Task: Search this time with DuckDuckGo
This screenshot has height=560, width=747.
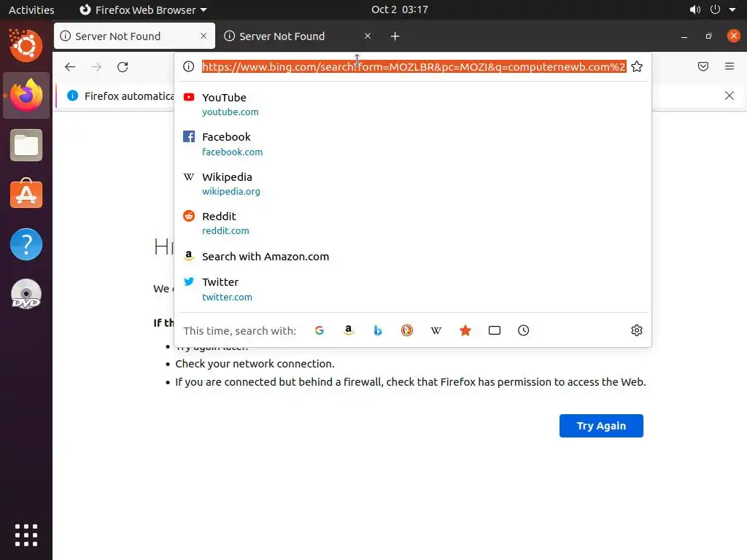Action: coord(407,330)
